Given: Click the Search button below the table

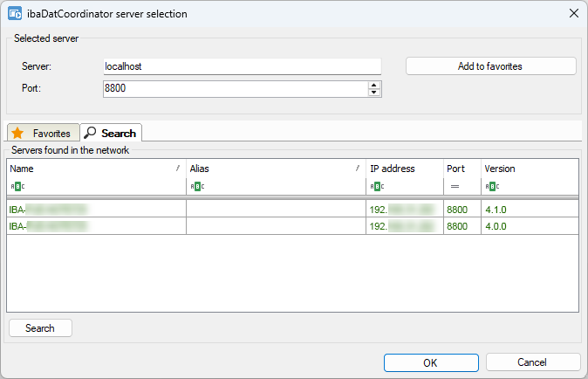Looking at the screenshot, I should 40,328.
